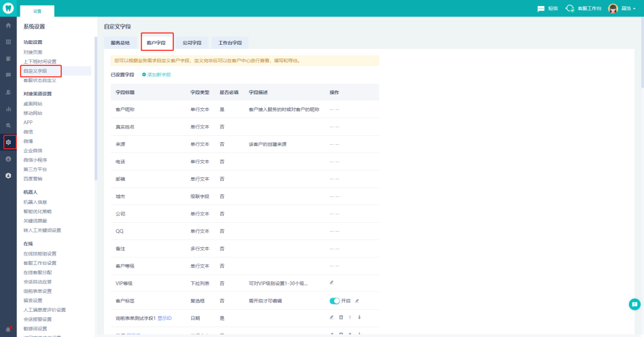Open the contacts person icon in left rail

(x=8, y=92)
